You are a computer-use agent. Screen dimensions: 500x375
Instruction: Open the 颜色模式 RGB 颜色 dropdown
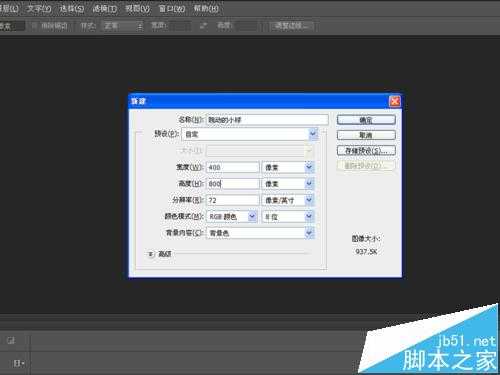pos(232,216)
